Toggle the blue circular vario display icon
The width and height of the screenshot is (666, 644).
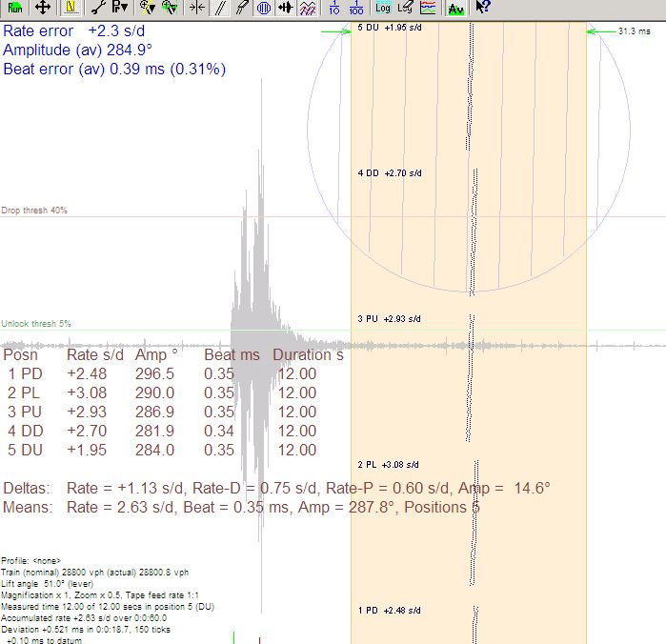tap(264, 8)
